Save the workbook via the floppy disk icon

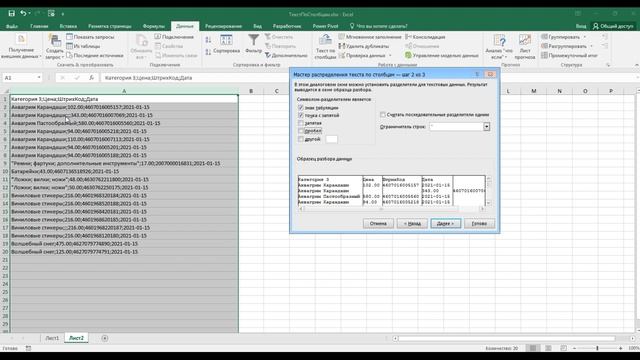11,13
